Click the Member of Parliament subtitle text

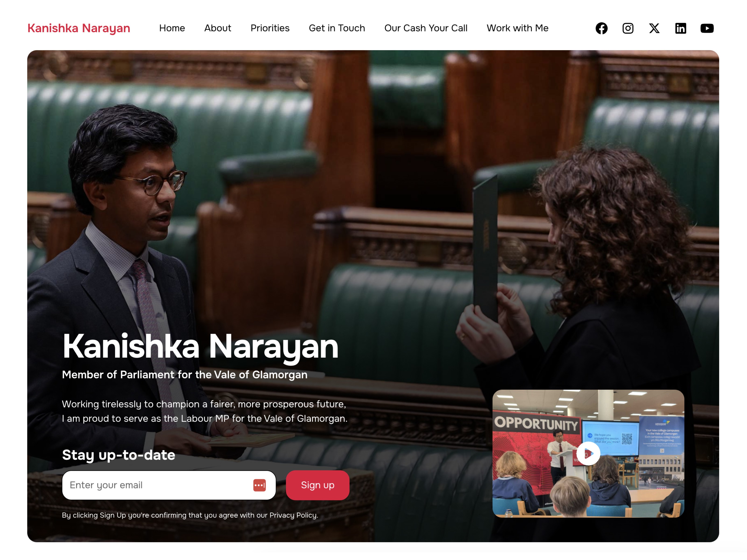pos(184,375)
